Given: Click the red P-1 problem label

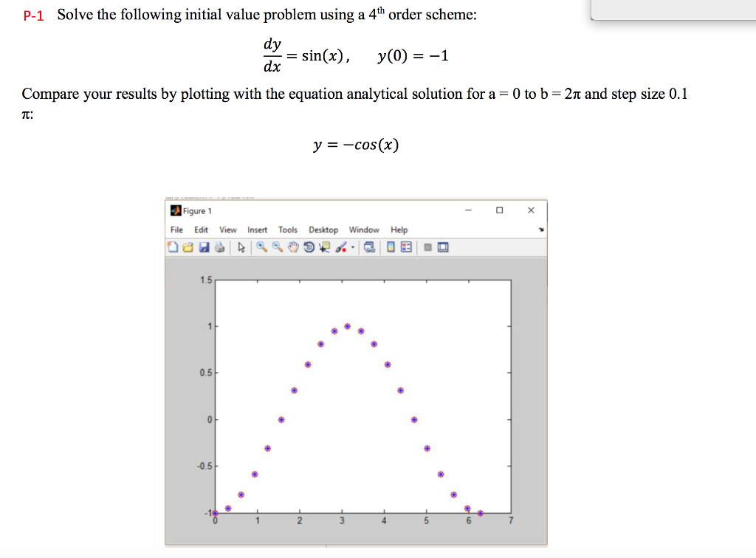Looking at the screenshot, I should (x=33, y=16).
